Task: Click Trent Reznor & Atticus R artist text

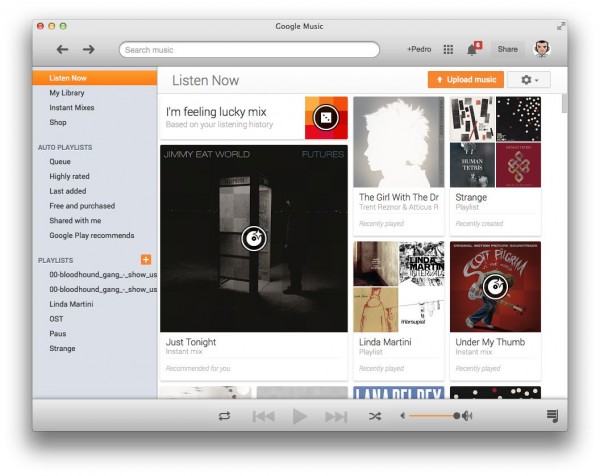Action: coord(399,207)
